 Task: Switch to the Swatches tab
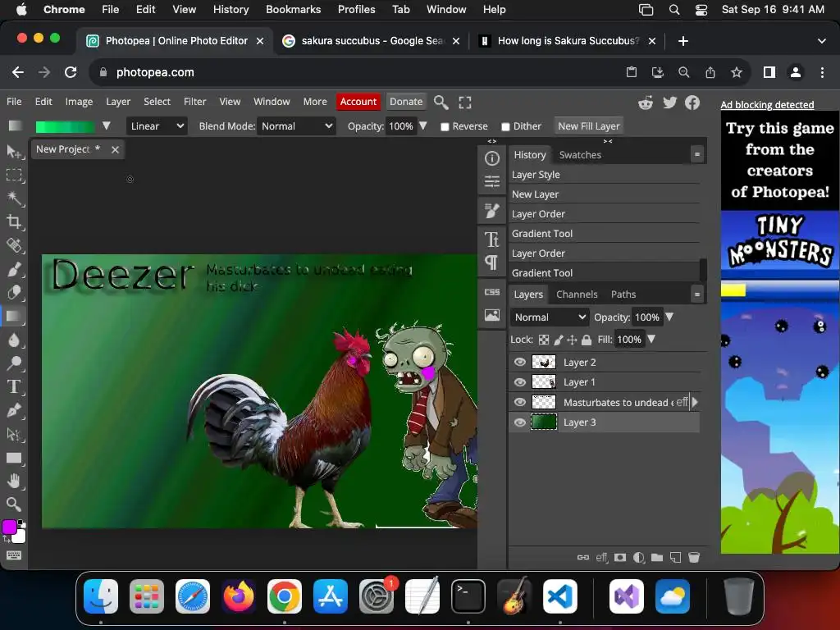click(580, 155)
